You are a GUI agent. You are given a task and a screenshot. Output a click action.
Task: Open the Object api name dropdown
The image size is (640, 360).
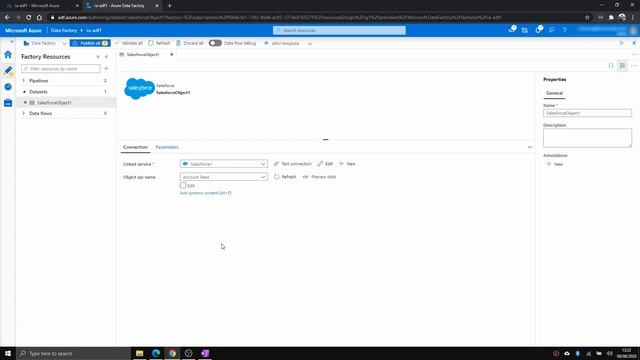[224, 177]
